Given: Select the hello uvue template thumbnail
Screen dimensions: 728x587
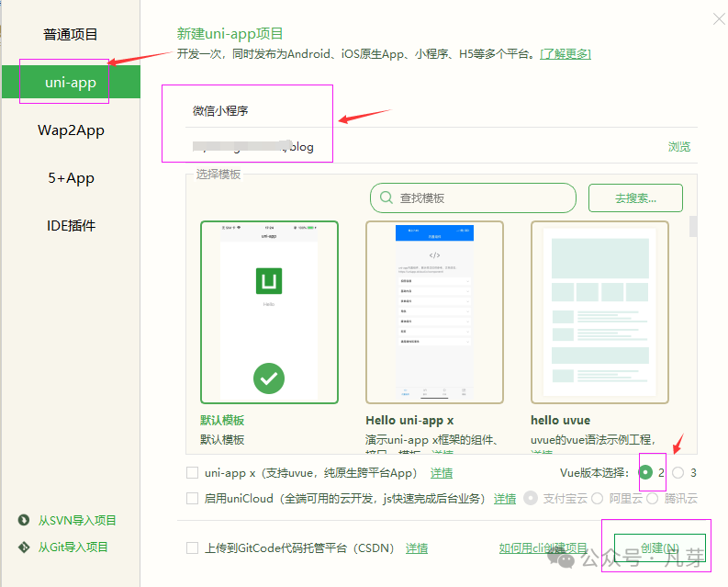Looking at the screenshot, I should point(599,312).
